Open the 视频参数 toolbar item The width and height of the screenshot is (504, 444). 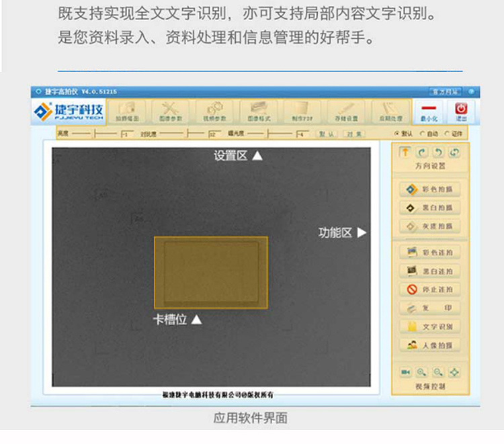(x=214, y=112)
